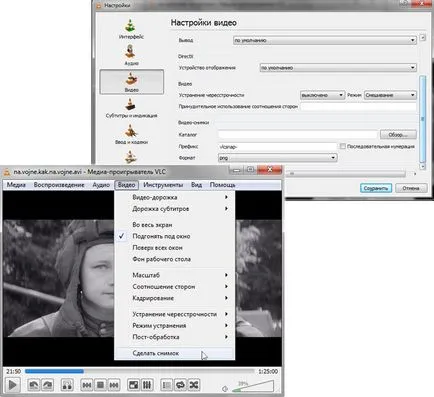Click icon in Настройки window title bar
This screenshot has width=434, height=397.
tap(99, 5)
